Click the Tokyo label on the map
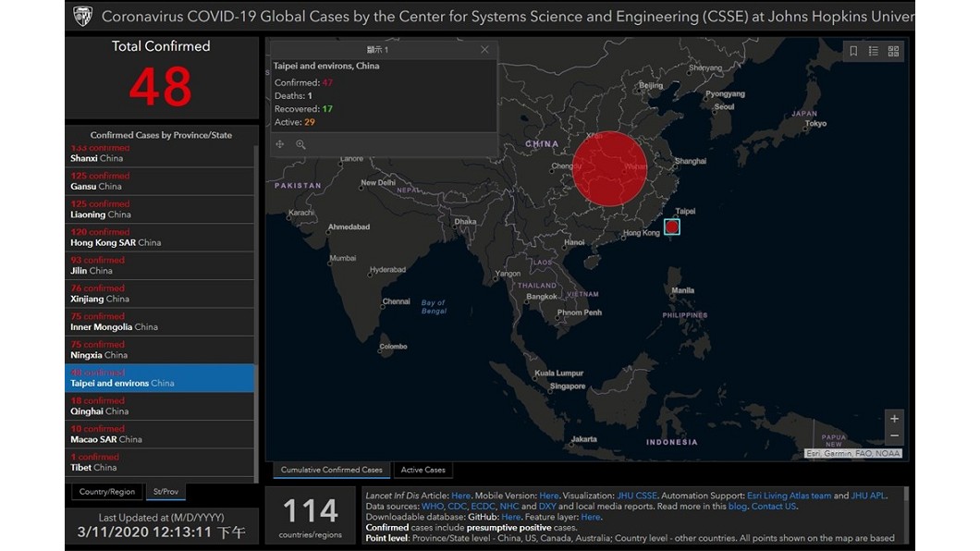 [x=815, y=123]
